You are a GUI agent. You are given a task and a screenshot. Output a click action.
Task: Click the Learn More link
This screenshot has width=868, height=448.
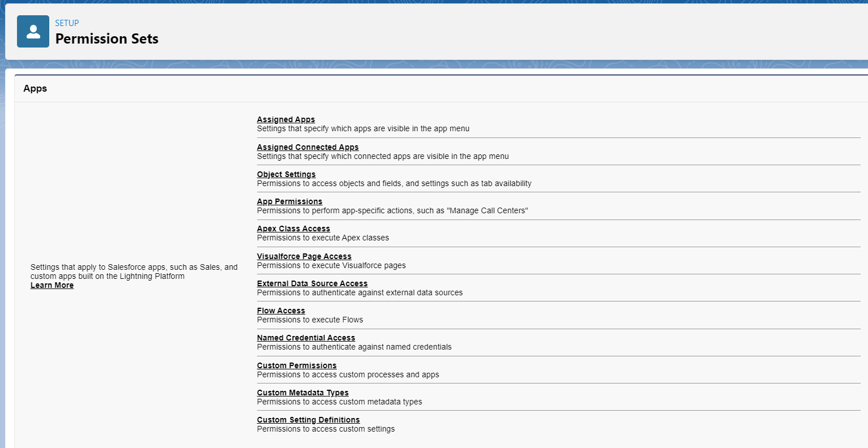[x=52, y=285]
